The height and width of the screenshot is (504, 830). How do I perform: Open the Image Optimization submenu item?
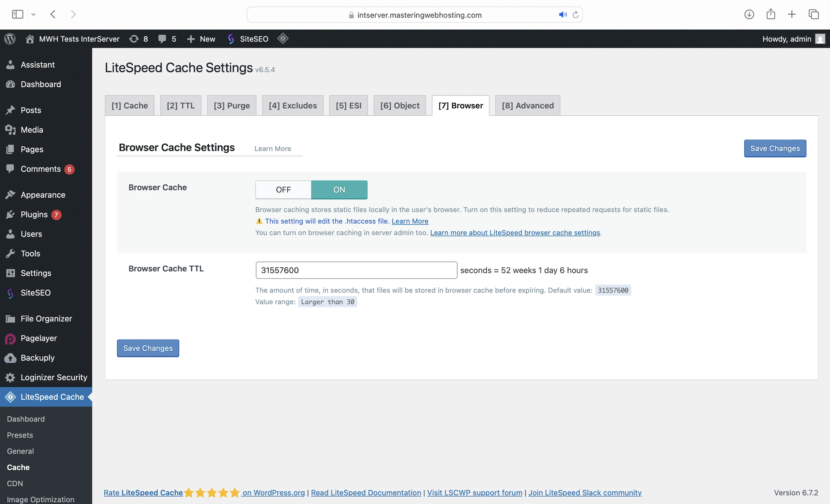tap(41, 499)
